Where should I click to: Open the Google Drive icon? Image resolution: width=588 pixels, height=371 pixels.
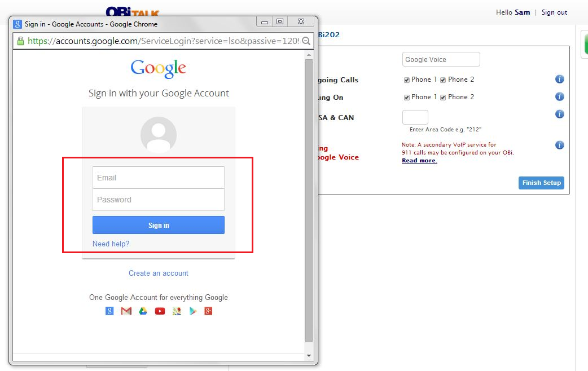coord(143,311)
